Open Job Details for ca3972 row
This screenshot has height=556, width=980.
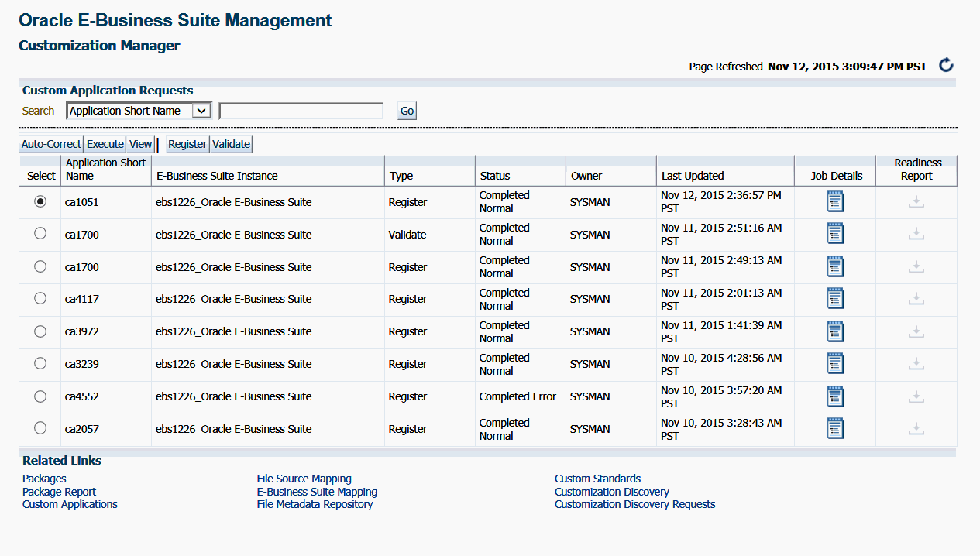point(835,331)
